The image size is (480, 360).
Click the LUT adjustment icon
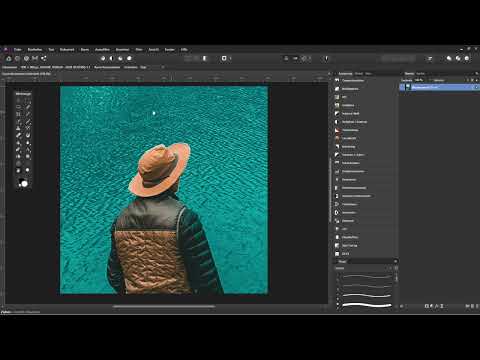coord(337,229)
